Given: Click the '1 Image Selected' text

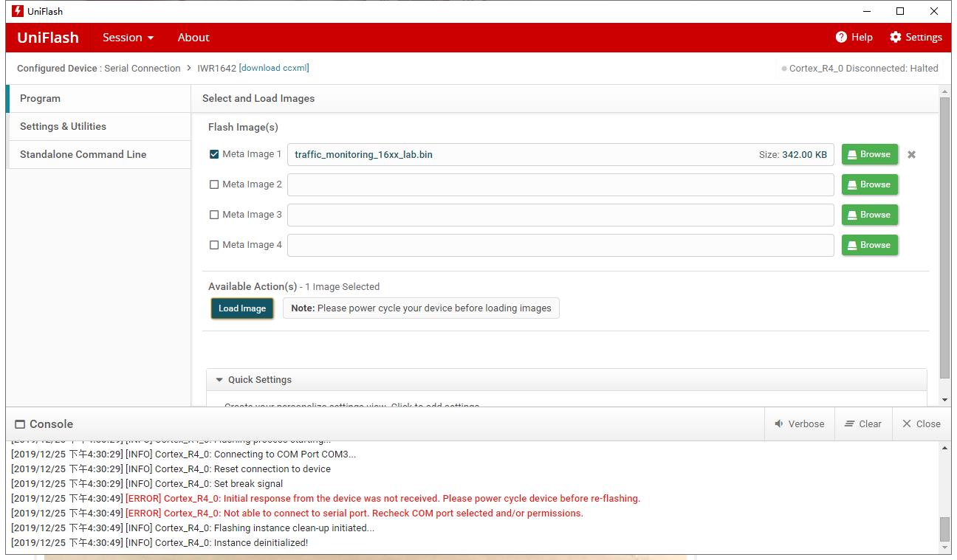Looking at the screenshot, I should (x=342, y=287).
